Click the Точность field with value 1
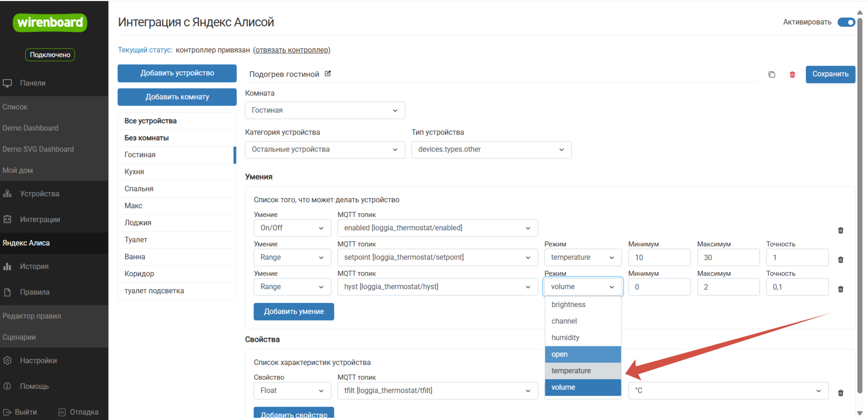The image size is (868, 420). pos(797,257)
